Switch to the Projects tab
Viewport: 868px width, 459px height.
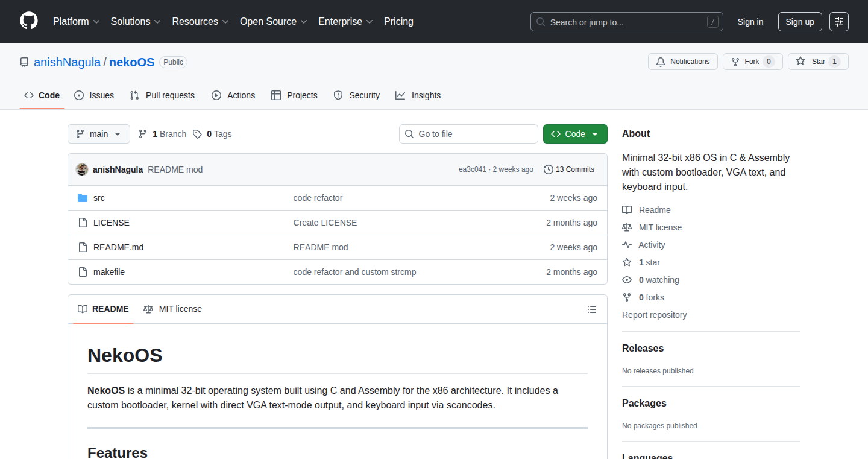pyautogui.click(x=294, y=95)
